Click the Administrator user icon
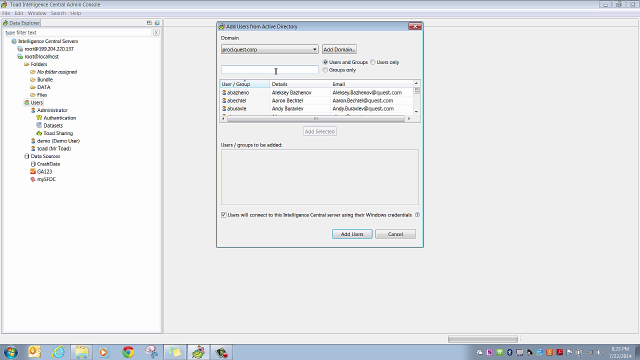Viewport: 640px width, 360px height. (33, 110)
